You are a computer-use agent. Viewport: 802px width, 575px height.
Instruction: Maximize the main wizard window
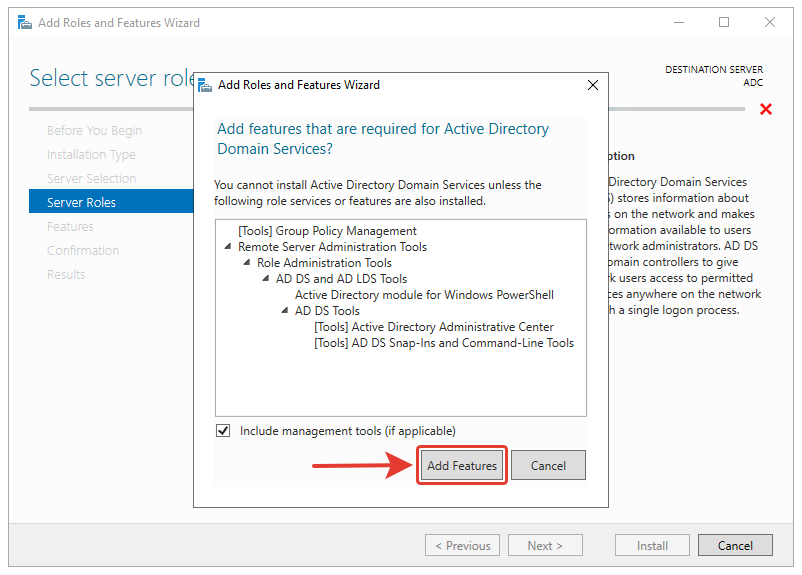[x=724, y=22]
